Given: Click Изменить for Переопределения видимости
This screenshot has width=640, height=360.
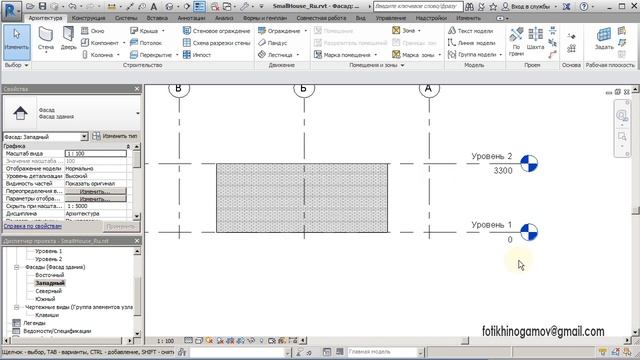Looking at the screenshot, I should pos(96,191).
